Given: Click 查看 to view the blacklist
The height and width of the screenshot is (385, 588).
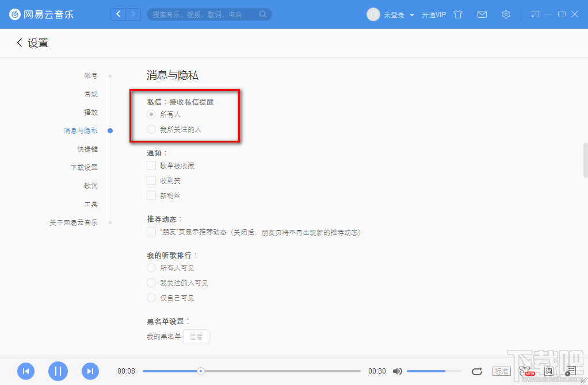Looking at the screenshot, I should pos(196,336).
